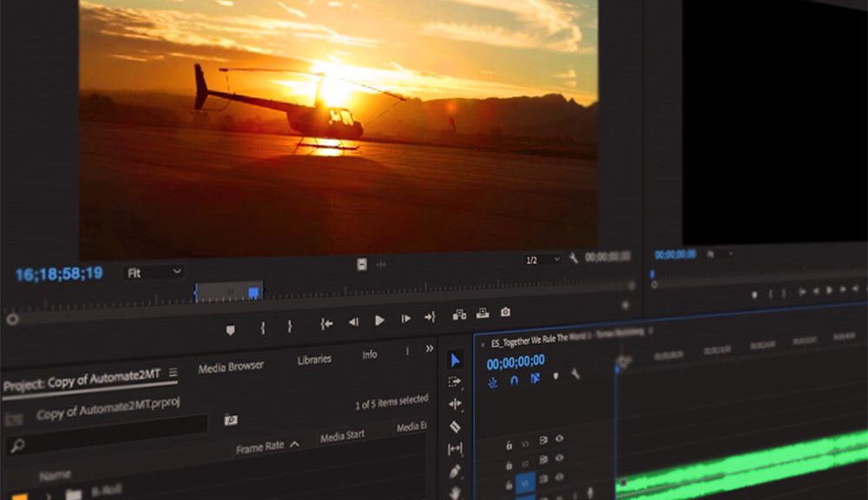Sort by the Frame Rate column header
The image size is (868, 500).
pyautogui.click(x=261, y=446)
